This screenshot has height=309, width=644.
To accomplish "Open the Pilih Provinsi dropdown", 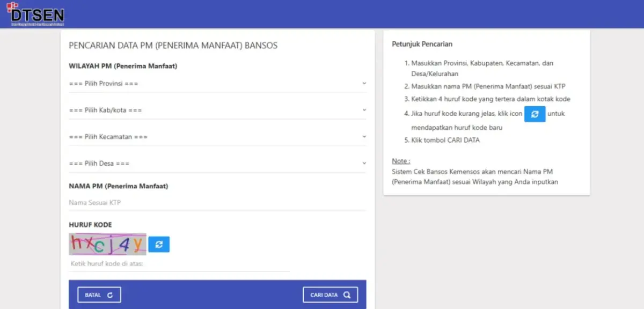I will point(215,83).
